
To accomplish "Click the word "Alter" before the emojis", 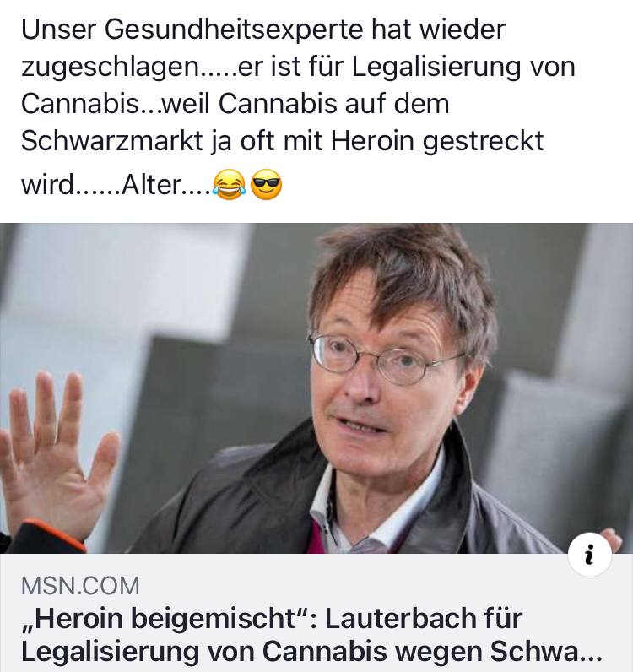I will (x=151, y=185).
